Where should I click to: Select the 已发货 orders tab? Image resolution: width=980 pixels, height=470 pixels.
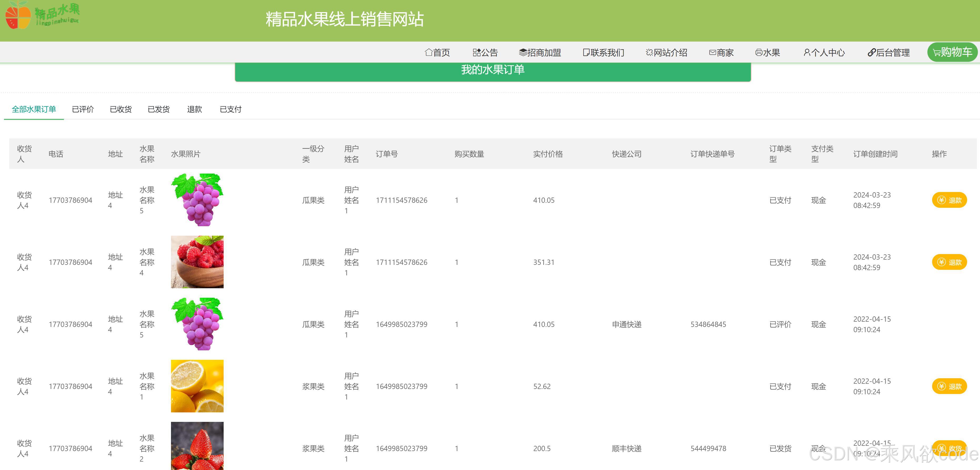pyautogui.click(x=159, y=109)
